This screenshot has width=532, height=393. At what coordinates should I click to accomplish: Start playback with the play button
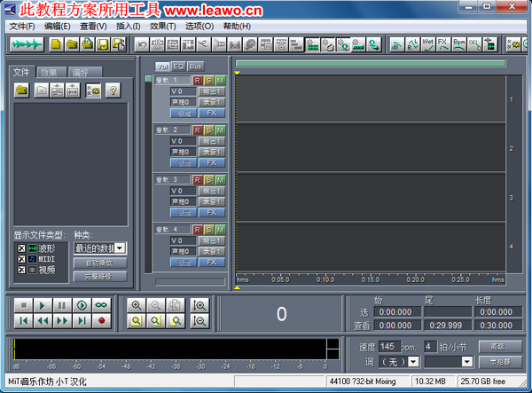pos(43,305)
